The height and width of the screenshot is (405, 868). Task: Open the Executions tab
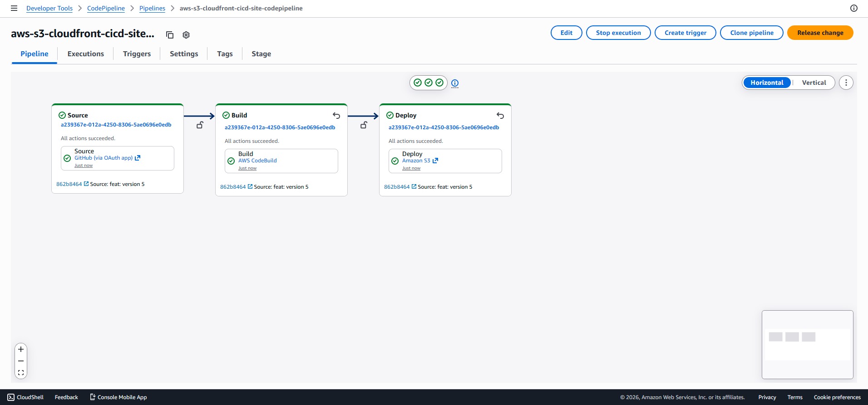[86, 54]
